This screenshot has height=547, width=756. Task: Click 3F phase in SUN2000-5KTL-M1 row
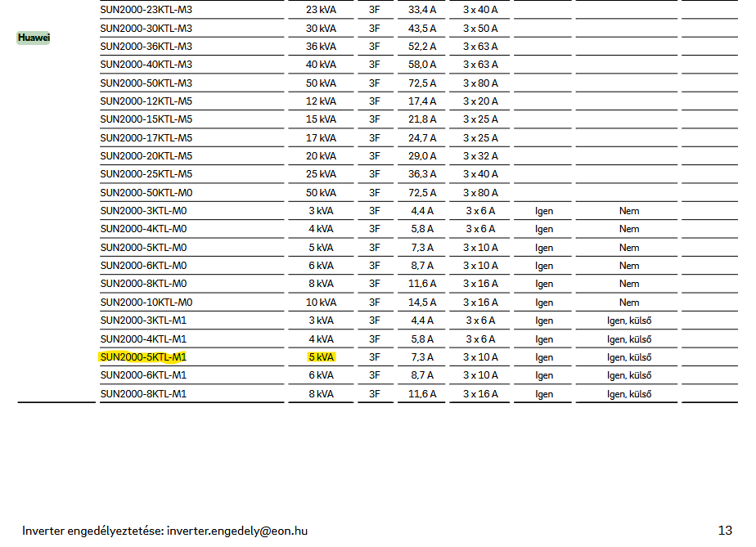coord(375,357)
